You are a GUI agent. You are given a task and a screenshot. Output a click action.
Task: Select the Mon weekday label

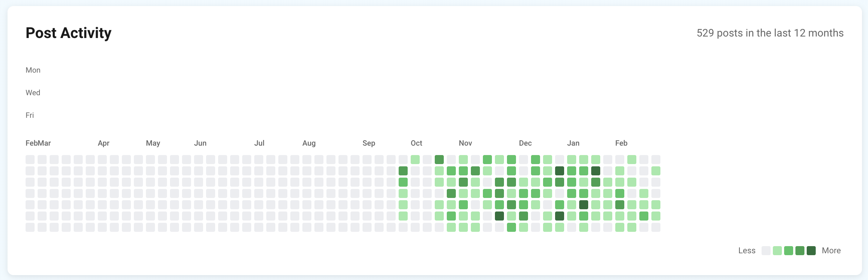(x=33, y=70)
